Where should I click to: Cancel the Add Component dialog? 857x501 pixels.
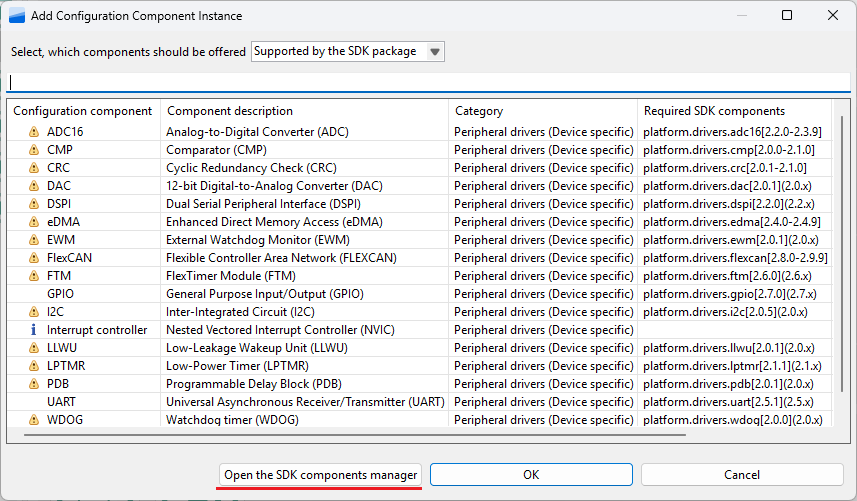742,475
